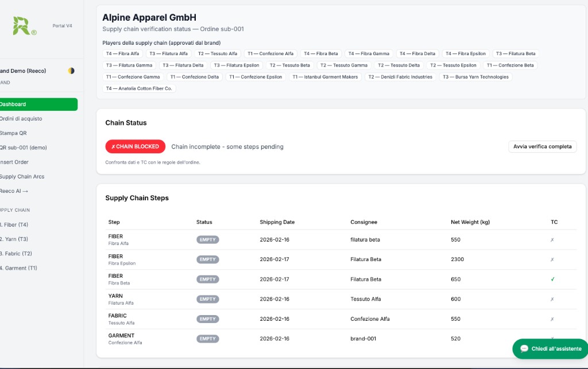This screenshot has width=588, height=369.
Task: Select the T3 — Filatura Alfa chip
Action: point(169,53)
